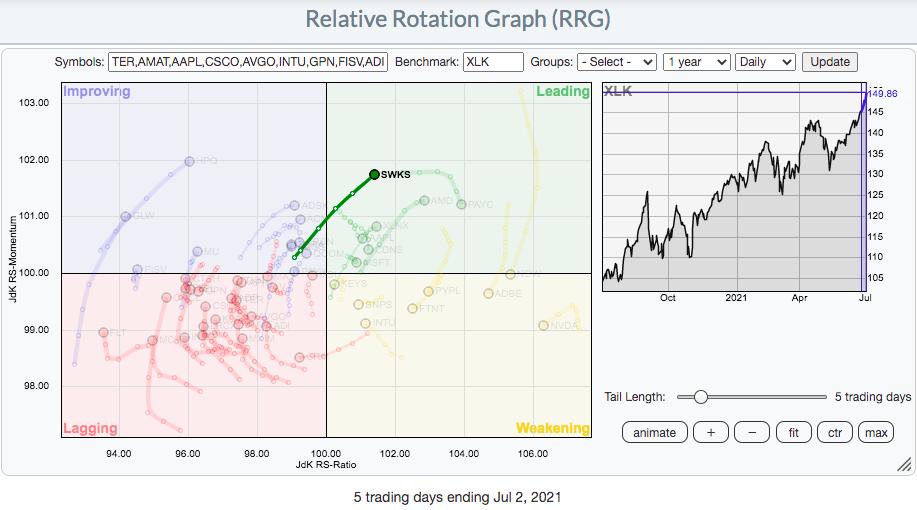Grab the resize handle at the panel corner
Image resolution: width=917 pixels, height=510 pixels.
click(x=903, y=463)
